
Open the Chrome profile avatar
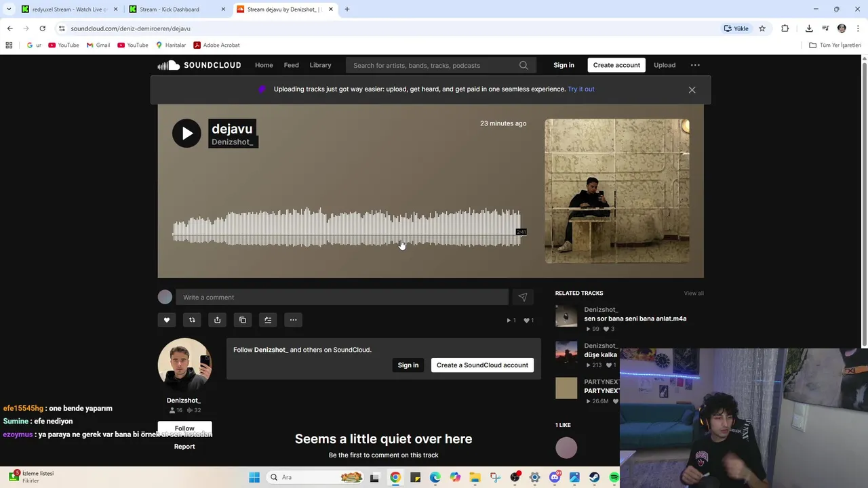pyautogui.click(x=842, y=28)
